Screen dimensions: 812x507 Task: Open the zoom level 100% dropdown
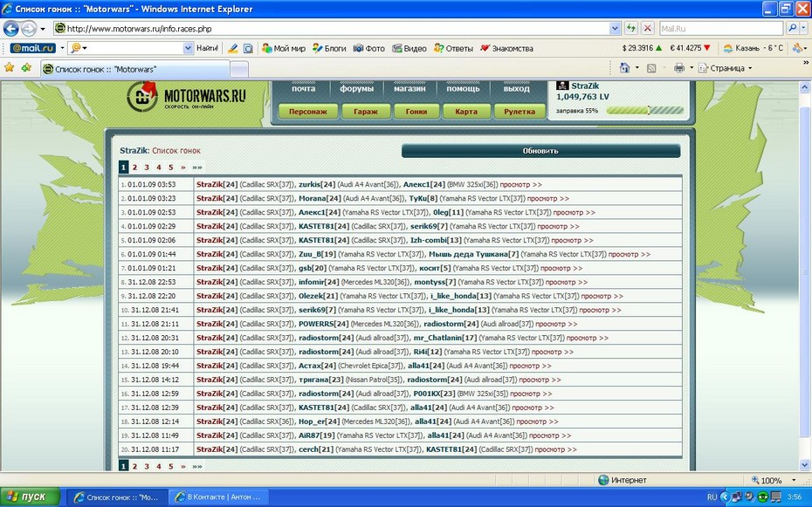pyautogui.click(x=793, y=480)
